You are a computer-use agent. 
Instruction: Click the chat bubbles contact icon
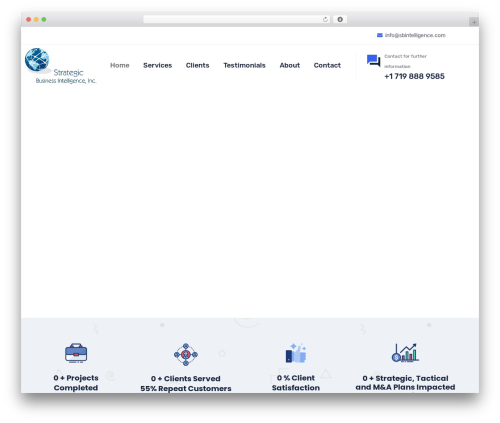click(x=374, y=61)
